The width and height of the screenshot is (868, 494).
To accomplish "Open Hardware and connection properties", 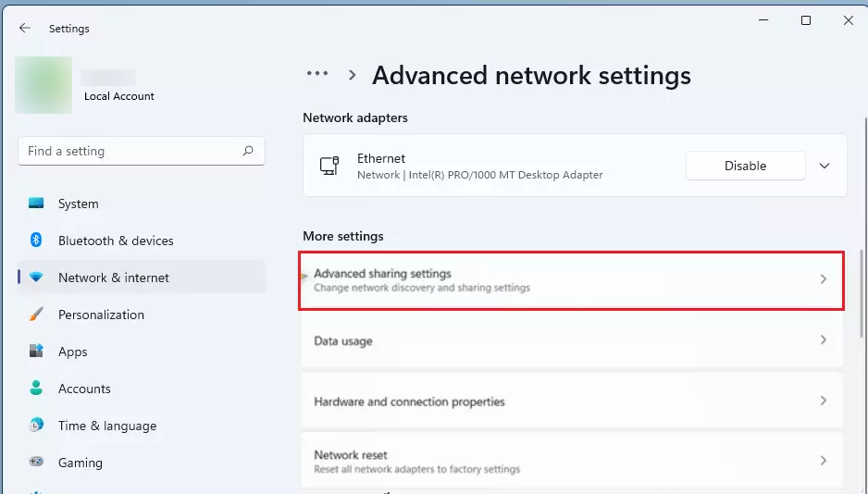I will click(x=572, y=401).
